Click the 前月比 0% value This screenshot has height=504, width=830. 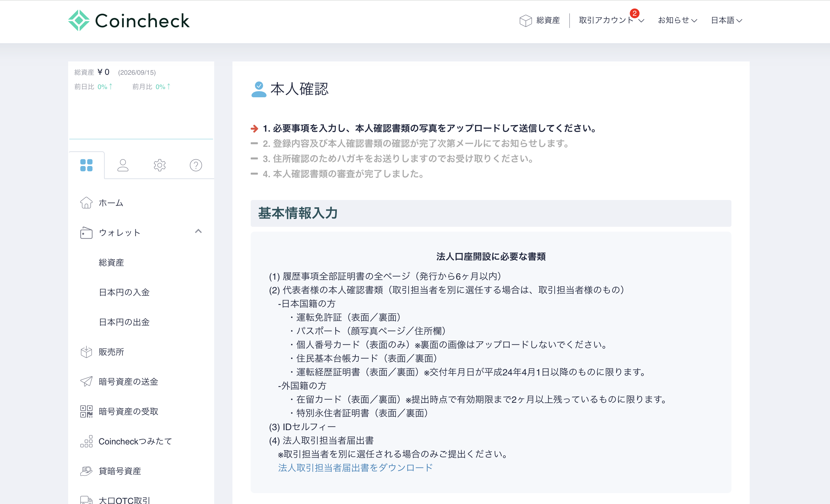[163, 87]
